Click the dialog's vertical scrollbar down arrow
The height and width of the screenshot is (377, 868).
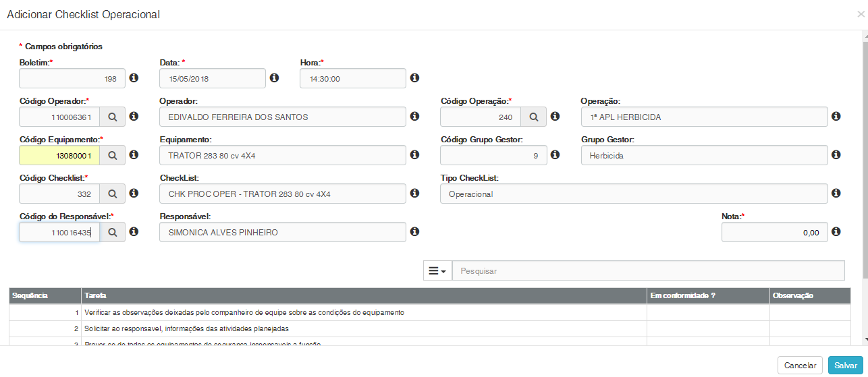865,339
